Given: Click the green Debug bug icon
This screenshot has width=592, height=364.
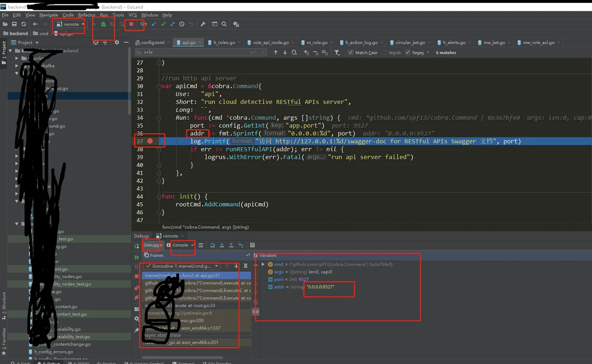Looking at the screenshot, I should point(104,24).
